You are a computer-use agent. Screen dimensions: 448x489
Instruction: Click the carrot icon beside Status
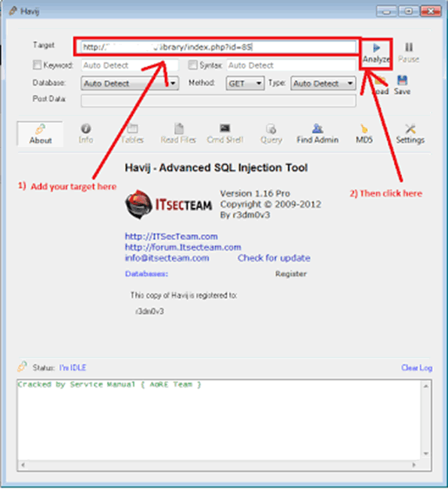point(22,367)
